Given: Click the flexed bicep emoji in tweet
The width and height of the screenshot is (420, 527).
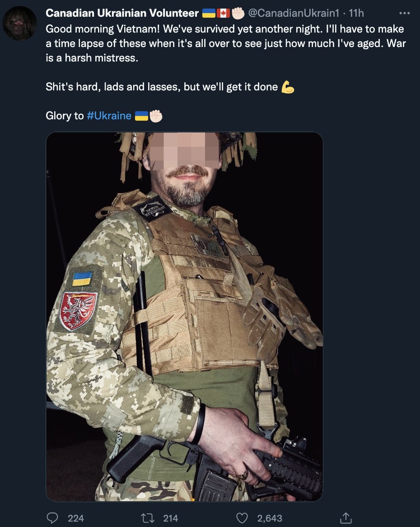Looking at the screenshot, I should point(288,87).
